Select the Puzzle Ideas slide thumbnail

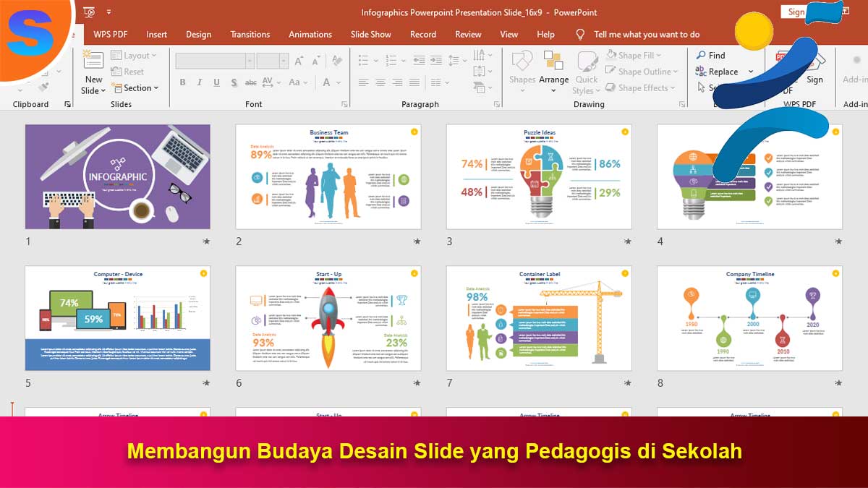pyautogui.click(x=539, y=176)
